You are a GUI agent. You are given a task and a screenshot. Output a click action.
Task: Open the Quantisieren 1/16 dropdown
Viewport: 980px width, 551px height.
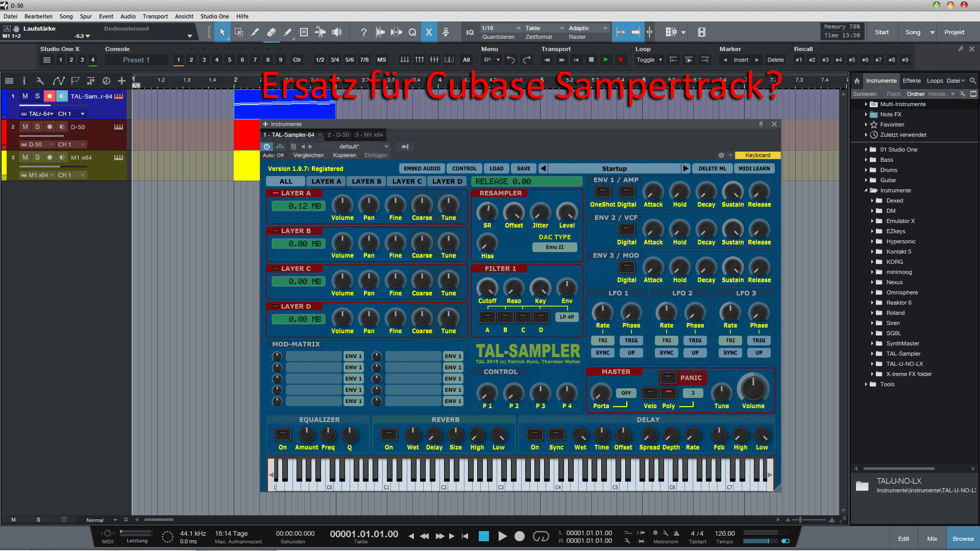pos(501,28)
